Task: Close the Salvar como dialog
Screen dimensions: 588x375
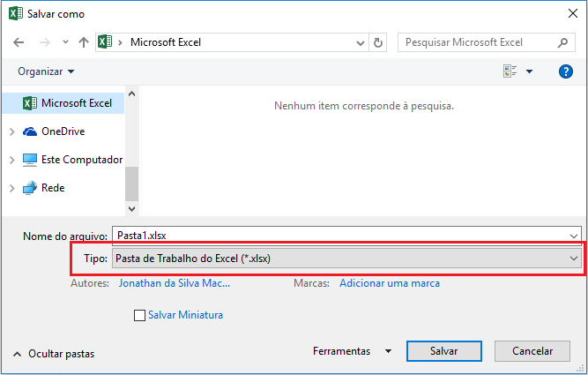Action: [573, 13]
